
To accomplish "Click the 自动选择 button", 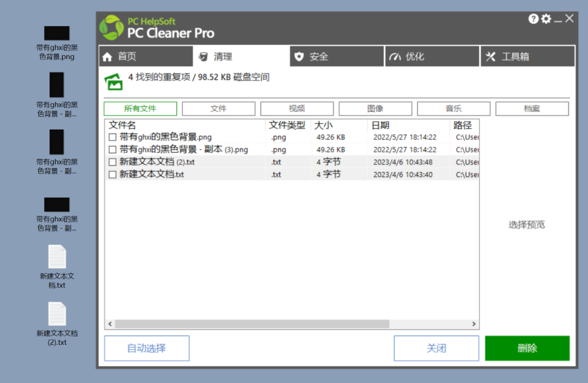I will click(146, 348).
